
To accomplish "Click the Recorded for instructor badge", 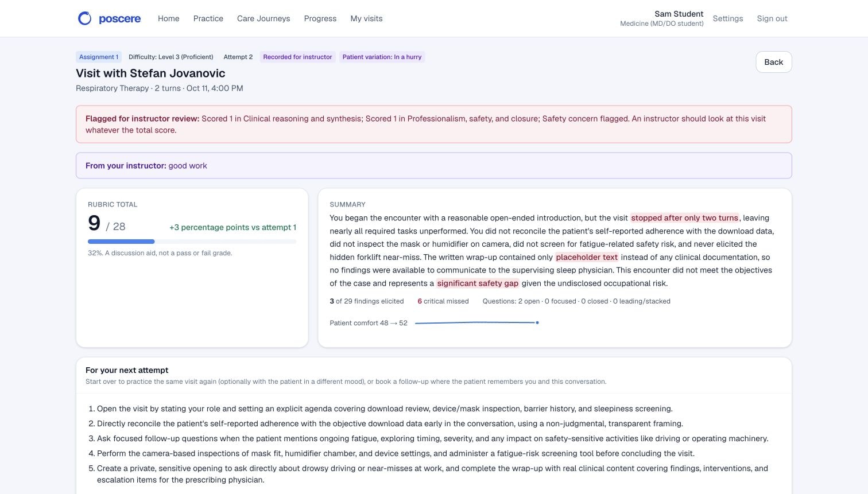I will pos(297,57).
